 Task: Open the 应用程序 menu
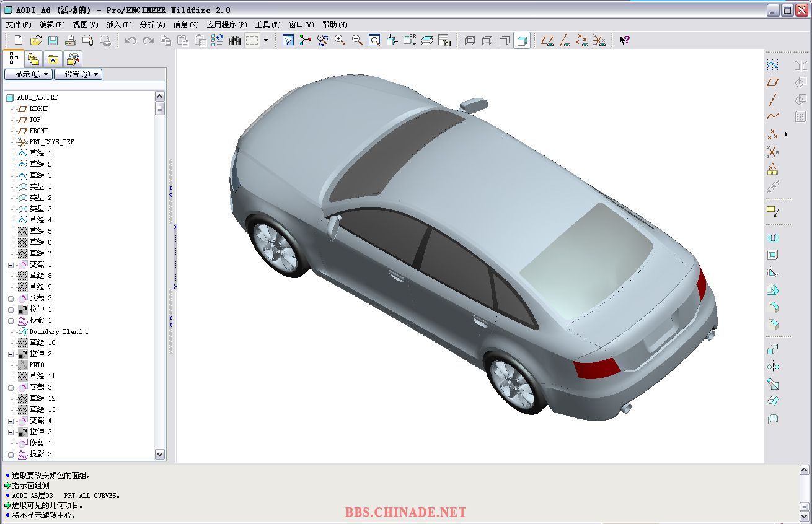pyautogui.click(x=227, y=25)
